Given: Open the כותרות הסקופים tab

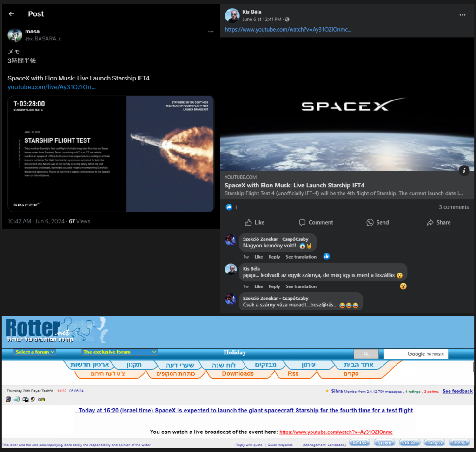Looking at the screenshot, I should 176,373.
